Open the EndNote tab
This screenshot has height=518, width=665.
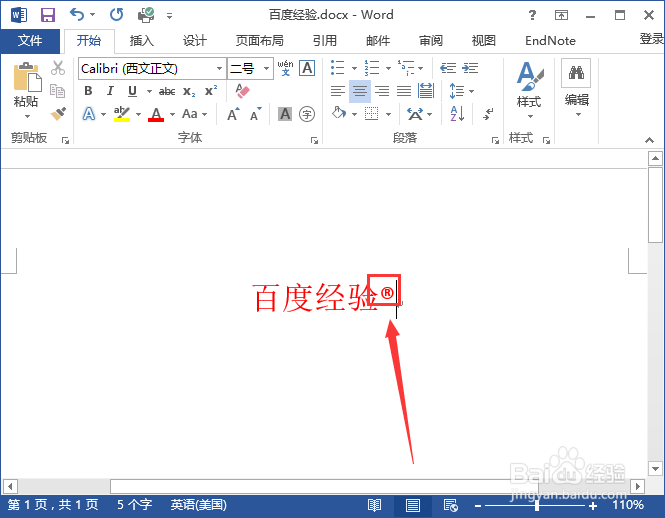(x=550, y=41)
